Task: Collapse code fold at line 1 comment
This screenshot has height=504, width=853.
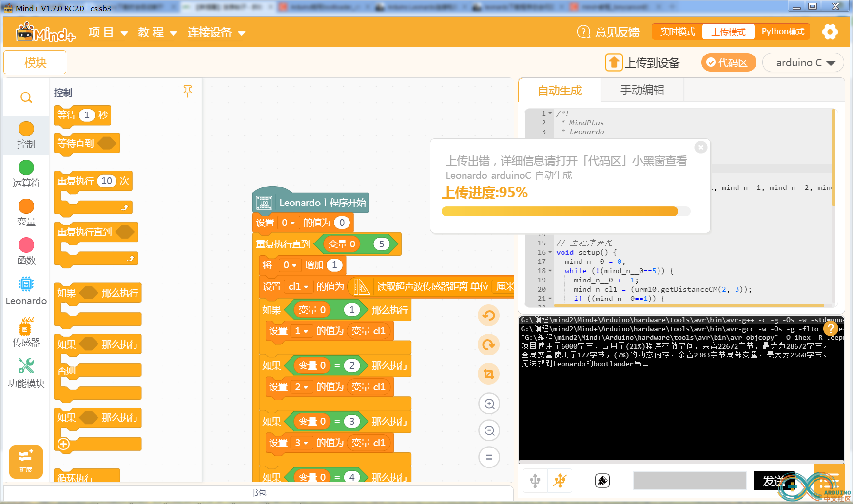Action: pyautogui.click(x=550, y=113)
